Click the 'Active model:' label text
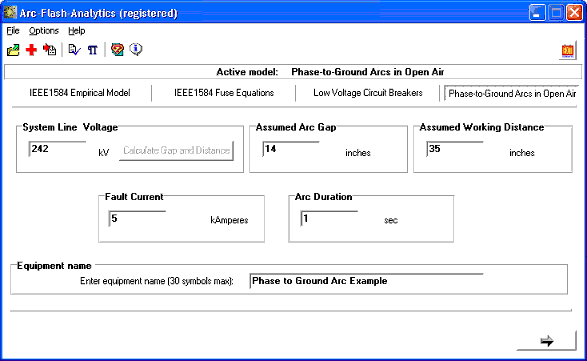Screen dimensions: 587x361 click(x=247, y=72)
